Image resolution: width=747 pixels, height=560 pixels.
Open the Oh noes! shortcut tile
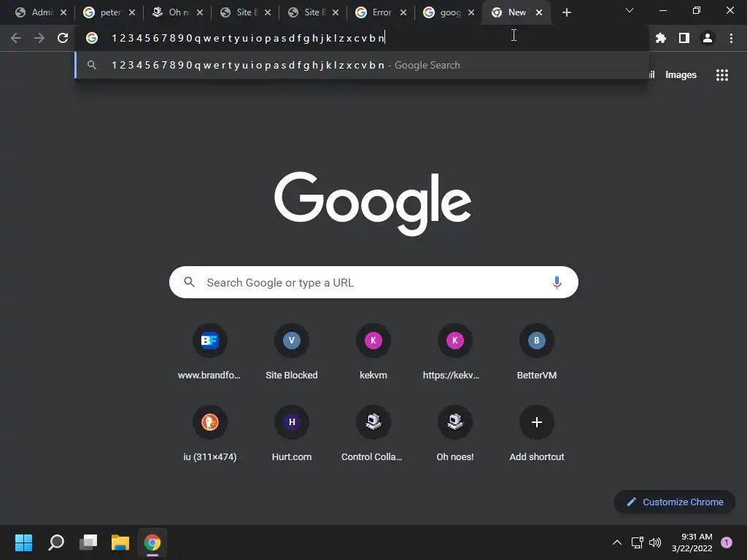[455, 435]
